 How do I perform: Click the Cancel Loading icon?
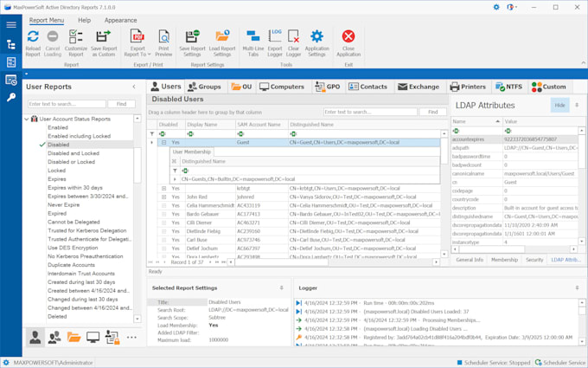tap(53, 36)
